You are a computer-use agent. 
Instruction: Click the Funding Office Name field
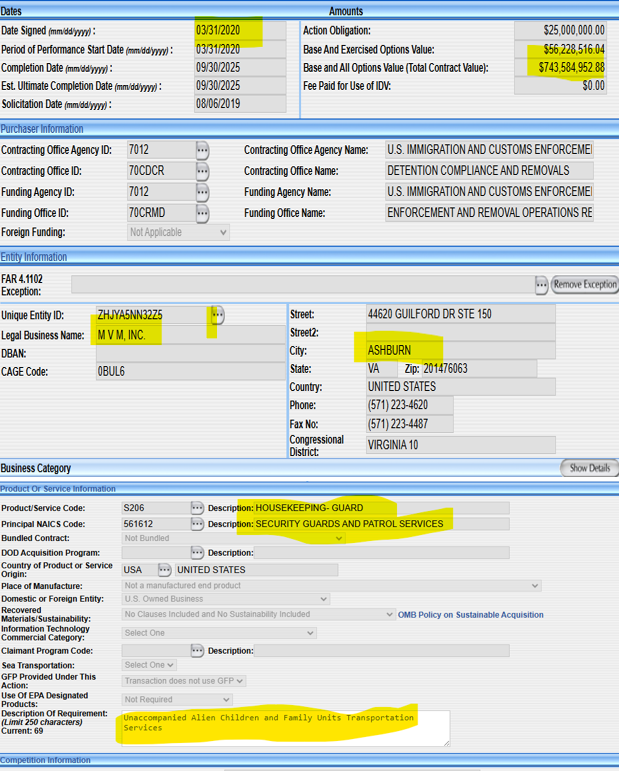tap(489, 213)
